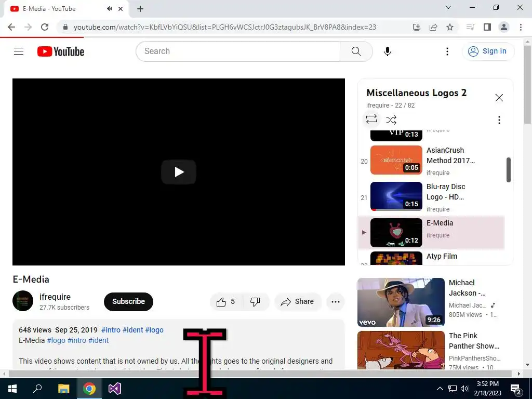
Task: Select the E-Media entry in playlist
Action: 431,233
